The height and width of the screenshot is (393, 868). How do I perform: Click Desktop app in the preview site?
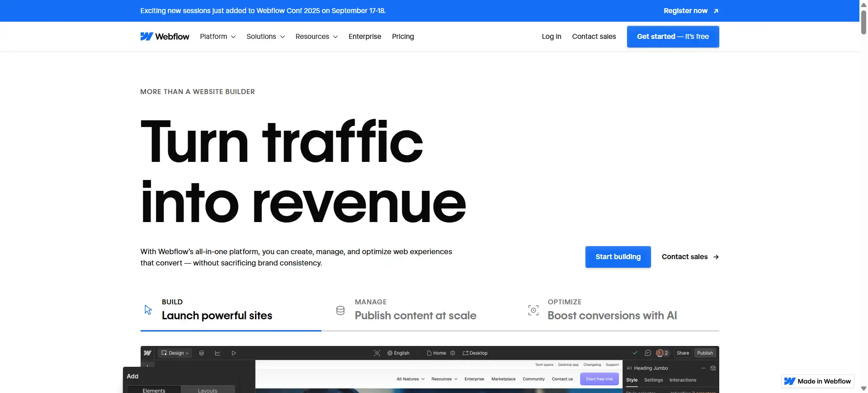(568, 365)
